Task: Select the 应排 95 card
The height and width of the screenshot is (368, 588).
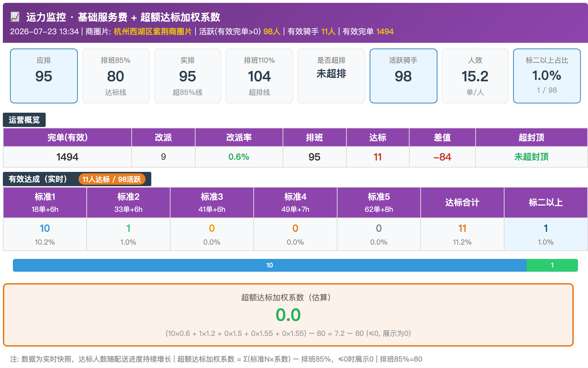Action: coord(44,76)
